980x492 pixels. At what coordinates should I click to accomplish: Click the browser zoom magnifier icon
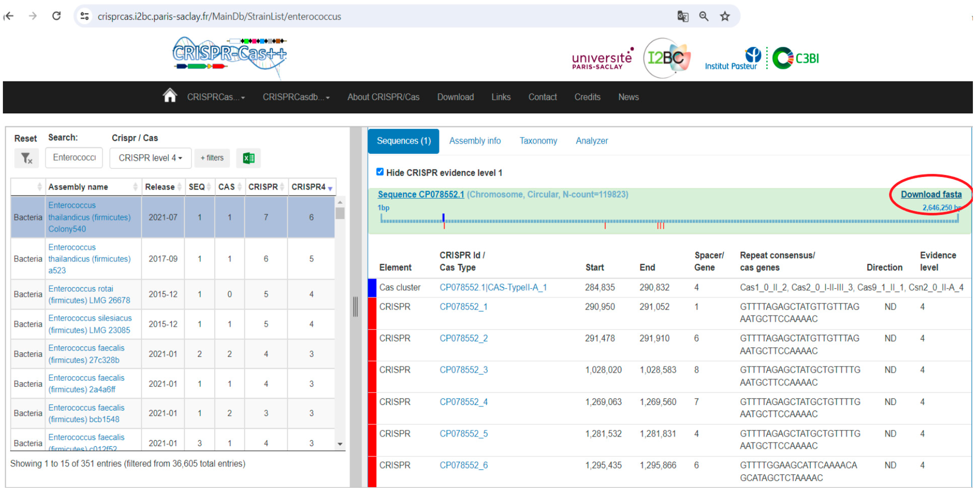pos(703,16)
